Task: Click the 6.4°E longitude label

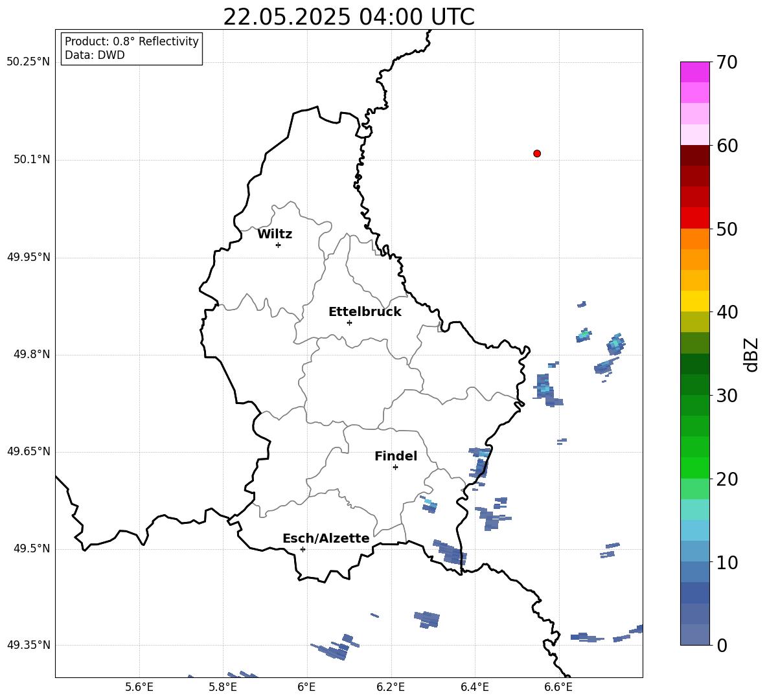Action: point(474,687)
